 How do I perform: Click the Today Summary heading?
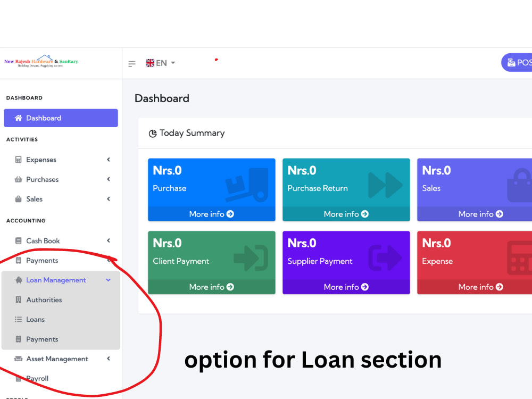192,133
